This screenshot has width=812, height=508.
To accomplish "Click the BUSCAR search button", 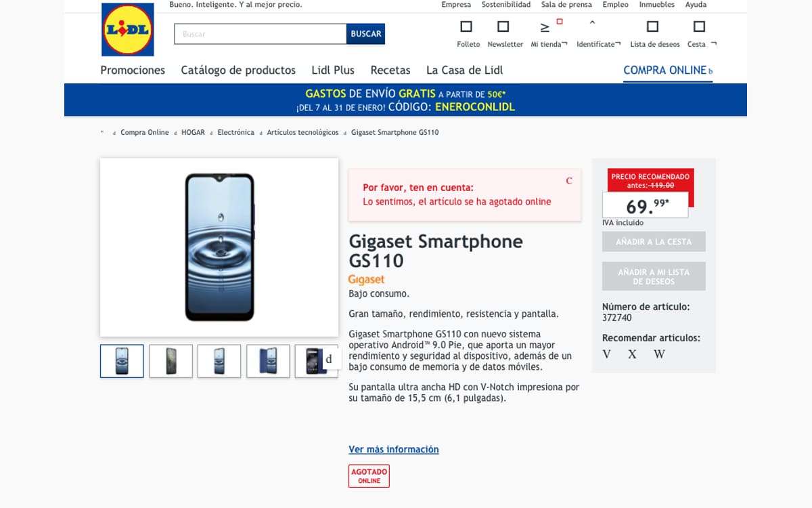I will [365, 33].
